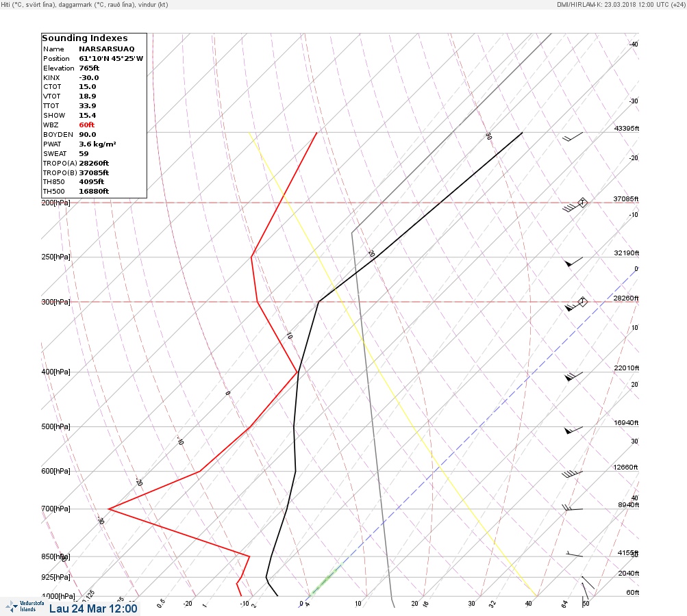687x616 pixels.
Task: Click the 'Sounding Indexes' title
Action: (85, 38)
